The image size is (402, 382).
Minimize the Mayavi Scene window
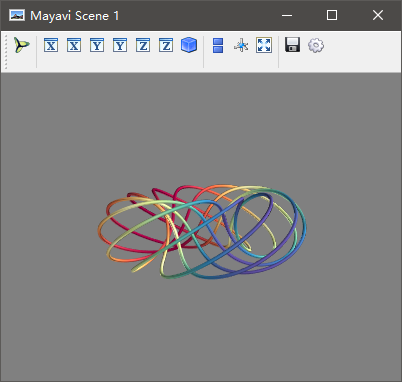(287, 15)
